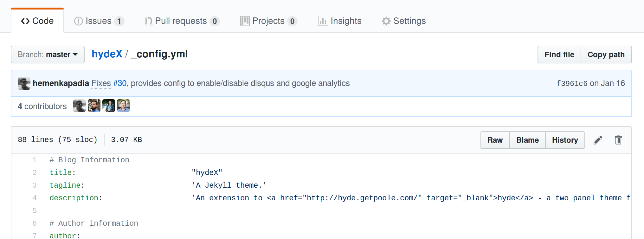Select line number 4
The height and width of the screenshot is (239, 644).
[35, 198]
